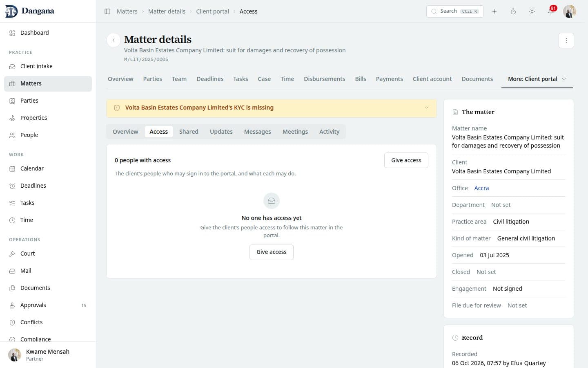Switch to the Deadlines matter tab
The width and height of the screenshot is (588, 368).
tap(210, 79)
